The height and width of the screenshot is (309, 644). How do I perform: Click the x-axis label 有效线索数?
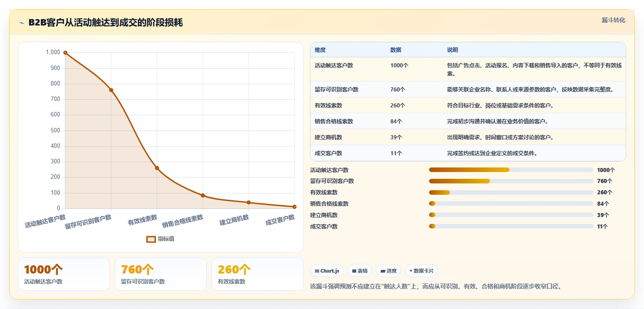142,220
